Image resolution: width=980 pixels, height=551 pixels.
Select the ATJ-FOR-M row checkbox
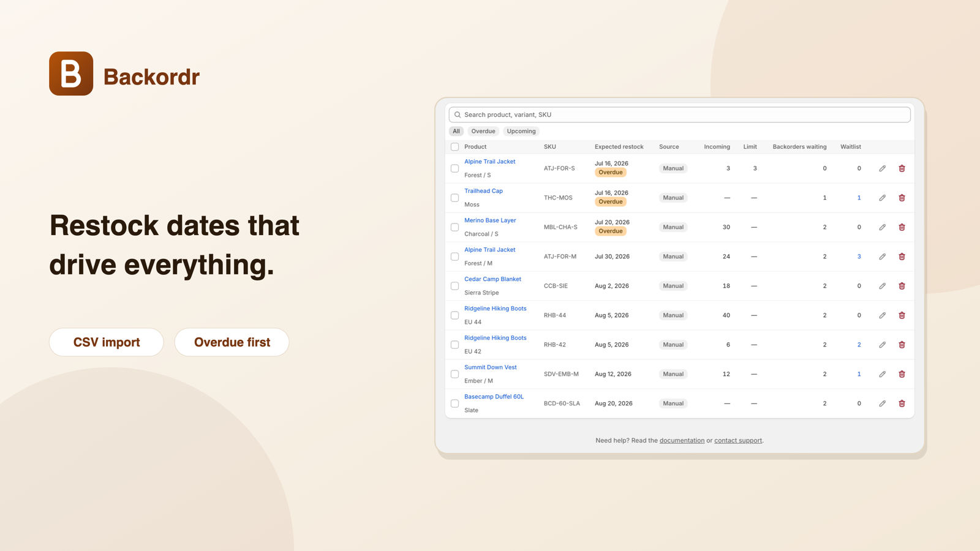coord(454,257)
